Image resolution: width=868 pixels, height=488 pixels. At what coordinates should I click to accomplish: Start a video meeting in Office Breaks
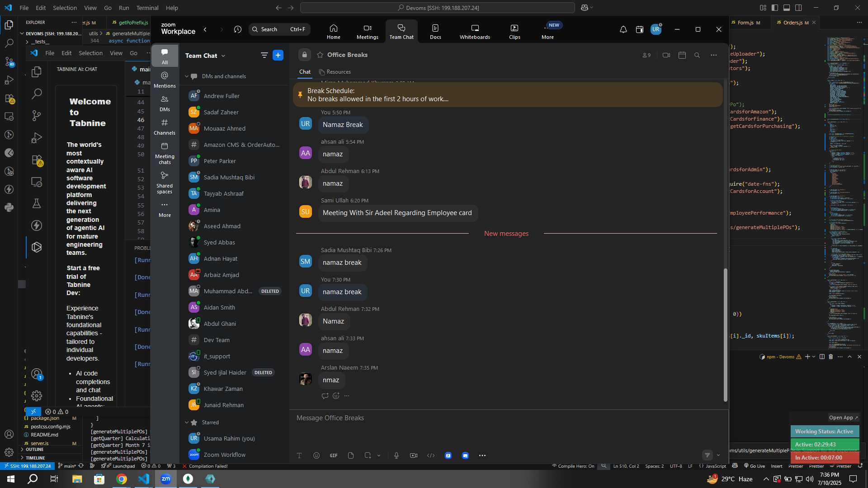point(666,55)
